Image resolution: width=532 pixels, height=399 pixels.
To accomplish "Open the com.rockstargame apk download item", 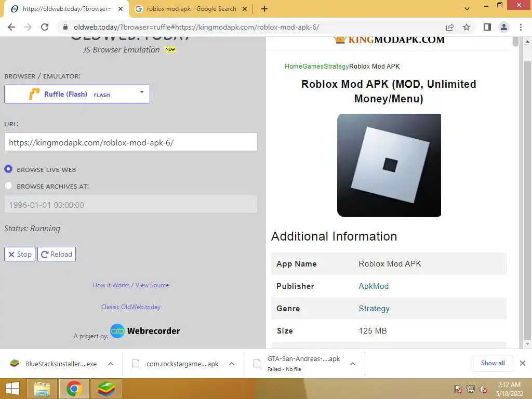I will click(176, 364).
